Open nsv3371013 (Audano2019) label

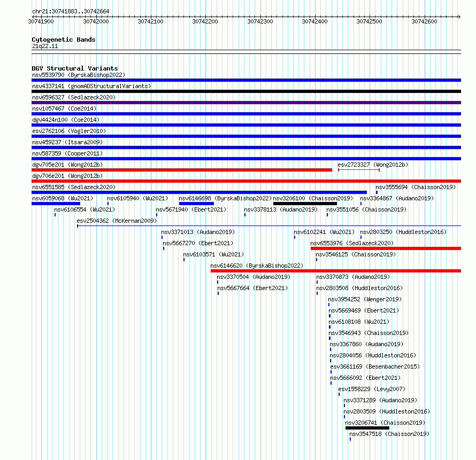click(198, 232)
